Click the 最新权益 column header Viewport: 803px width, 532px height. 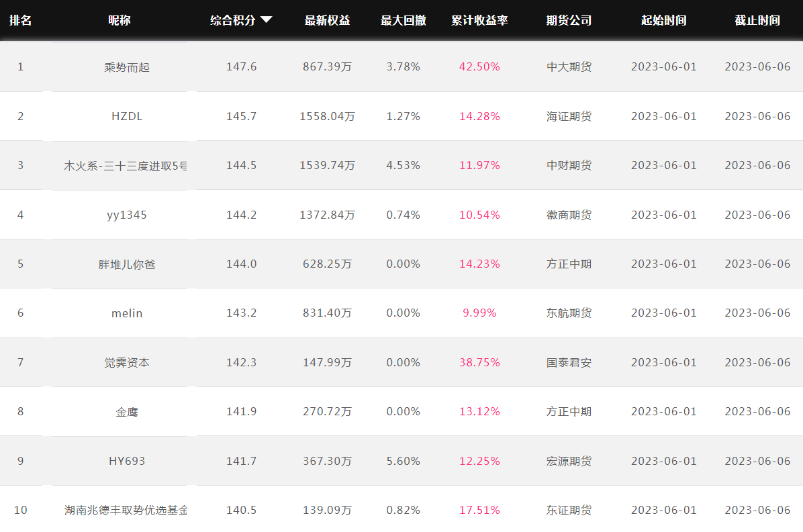pos(327,20)
